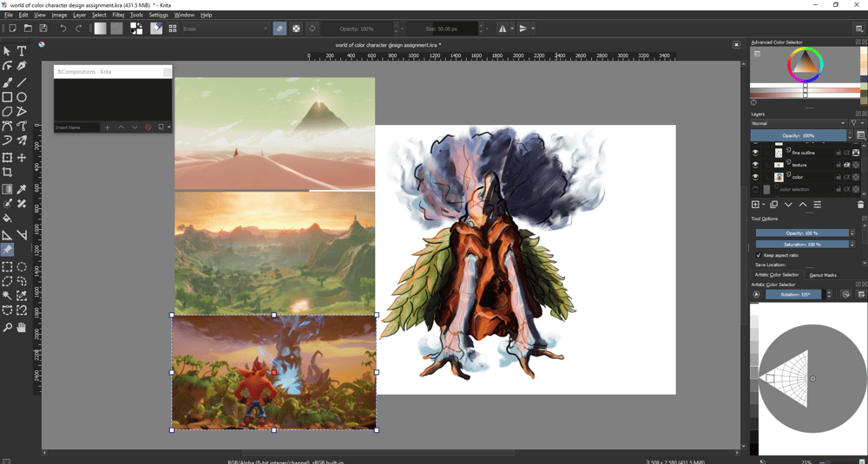
Task: Select the Fill bucket tool
Action: (7, 218)
